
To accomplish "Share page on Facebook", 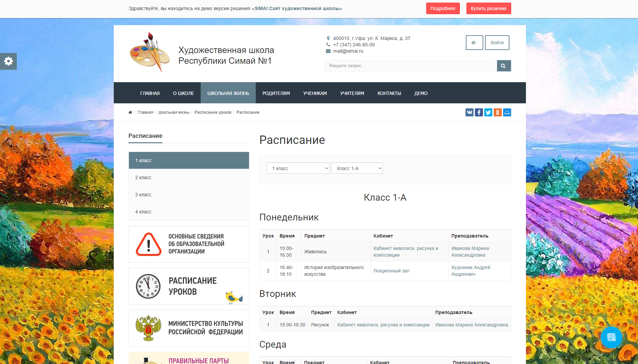I will 479,112.
